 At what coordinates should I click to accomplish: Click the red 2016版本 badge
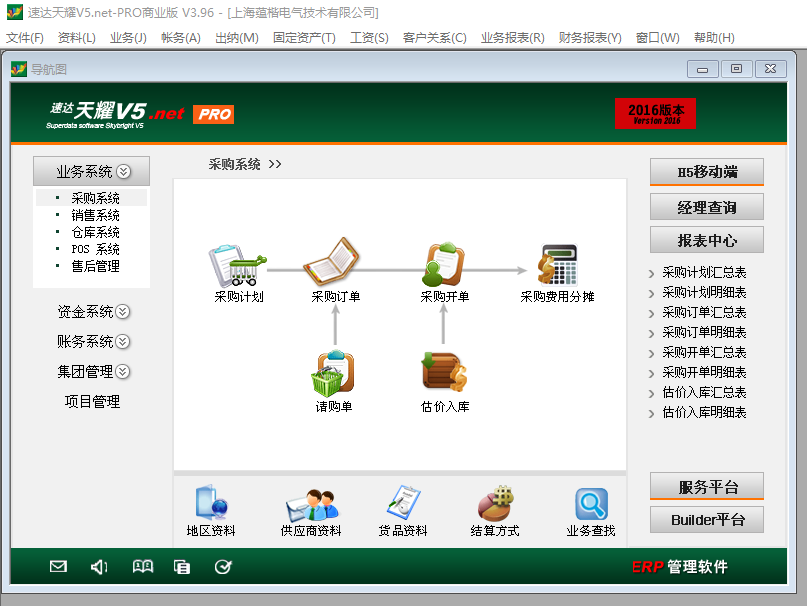(x=655, y=113)
